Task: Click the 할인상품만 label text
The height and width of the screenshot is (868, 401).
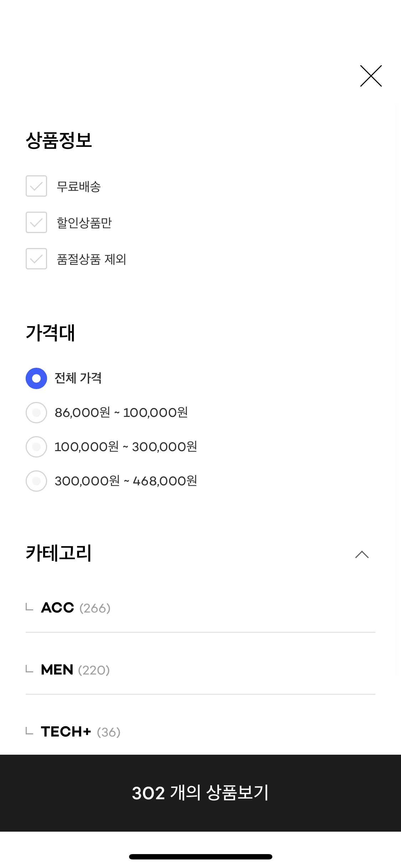Action: 84,223
